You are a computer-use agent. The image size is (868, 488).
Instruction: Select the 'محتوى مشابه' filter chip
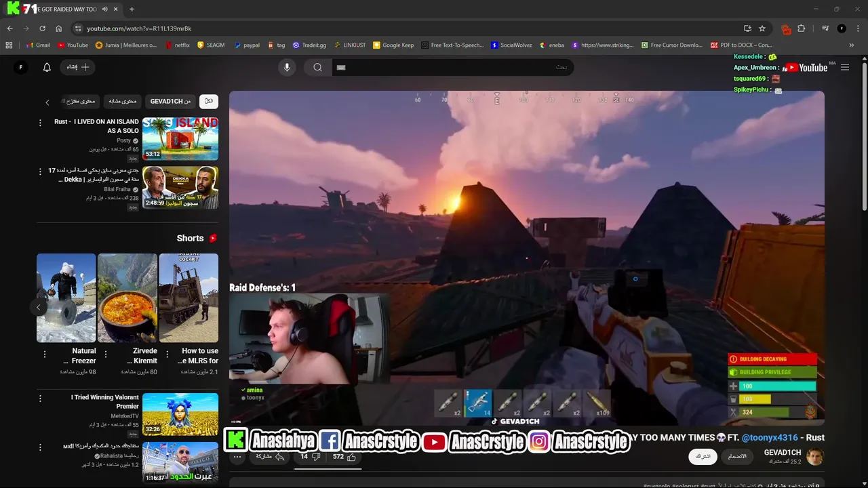123,101
